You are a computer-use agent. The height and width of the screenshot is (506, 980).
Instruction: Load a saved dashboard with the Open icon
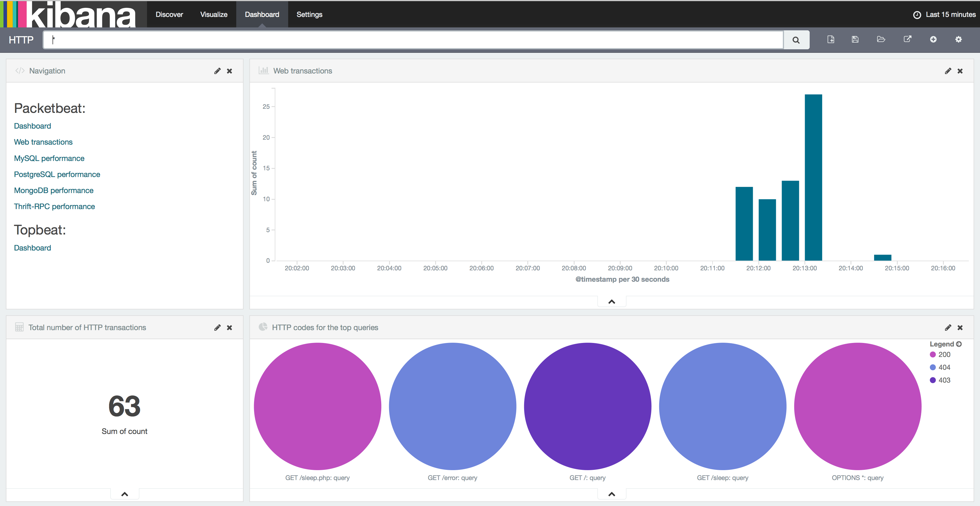[x=881, y=39]
